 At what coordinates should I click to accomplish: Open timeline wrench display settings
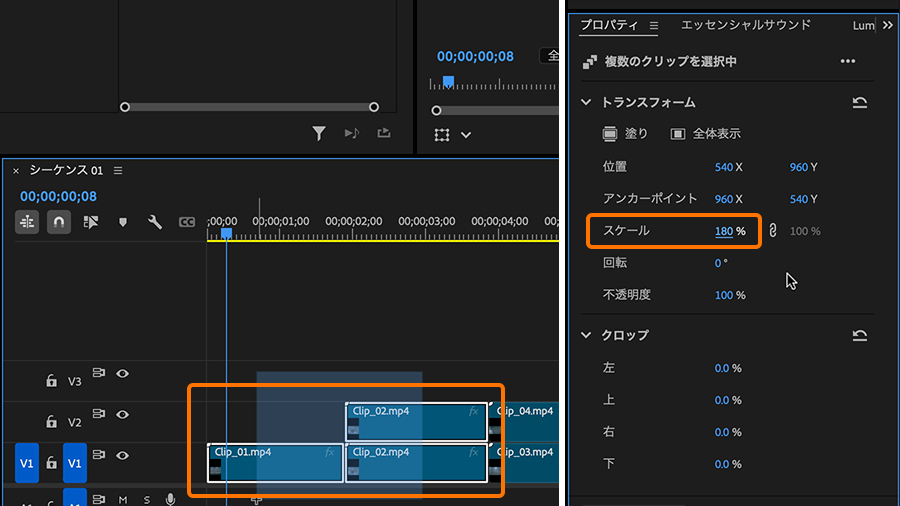(155, 222)
